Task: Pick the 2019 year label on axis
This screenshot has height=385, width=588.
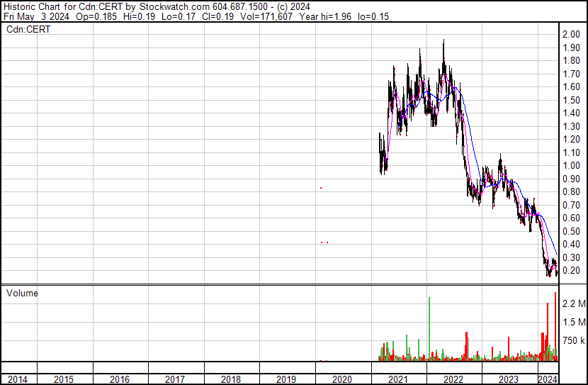Action: click(286, 379)
